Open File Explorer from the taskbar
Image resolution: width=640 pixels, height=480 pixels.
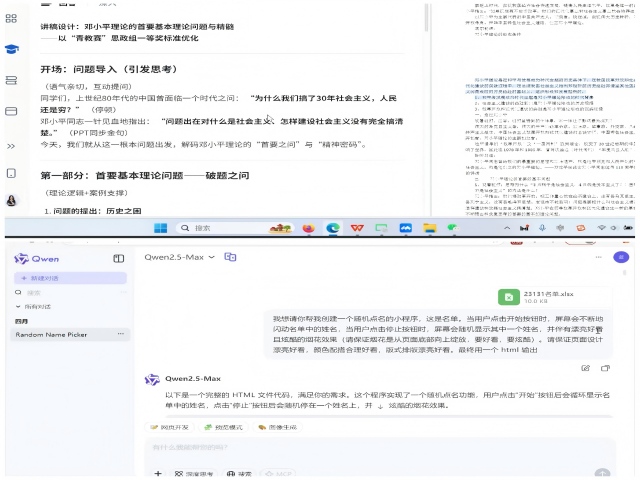429,228
